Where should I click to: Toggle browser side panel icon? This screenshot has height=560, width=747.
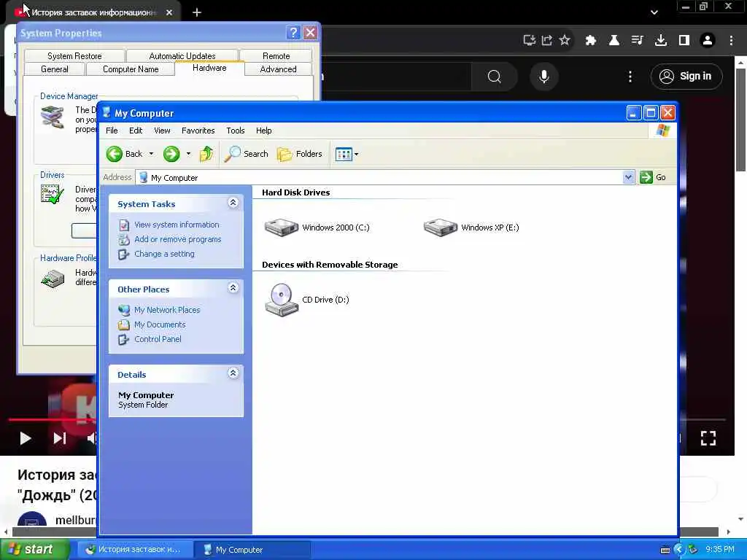click(x=684, y=40)
